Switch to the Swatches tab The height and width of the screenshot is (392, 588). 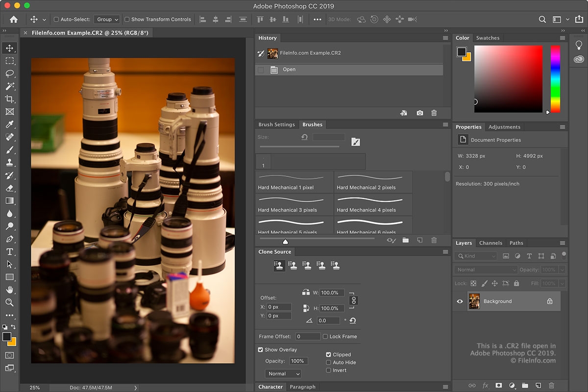488,38
